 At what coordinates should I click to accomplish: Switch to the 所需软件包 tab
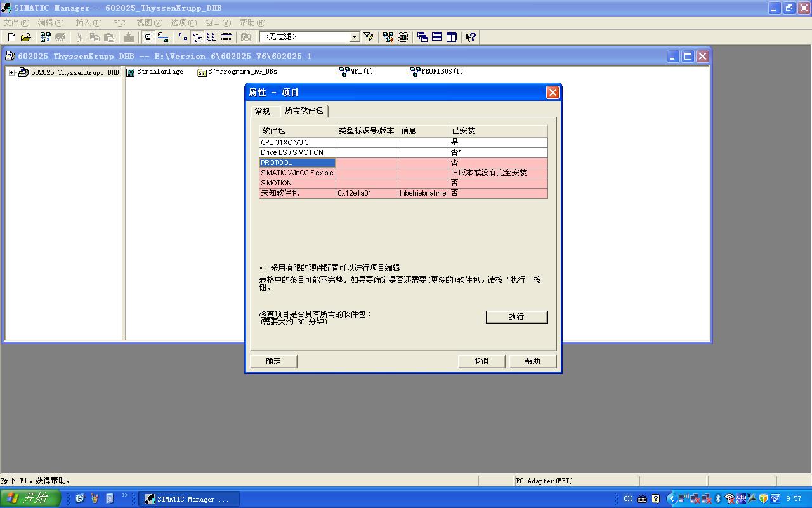(304, 110)
